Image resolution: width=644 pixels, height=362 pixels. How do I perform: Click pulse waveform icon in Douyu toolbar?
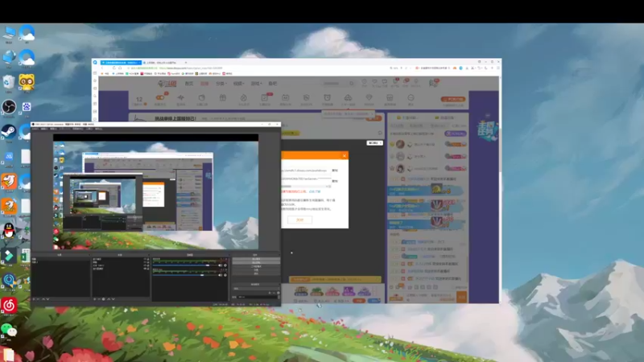(x=180, y=98)
